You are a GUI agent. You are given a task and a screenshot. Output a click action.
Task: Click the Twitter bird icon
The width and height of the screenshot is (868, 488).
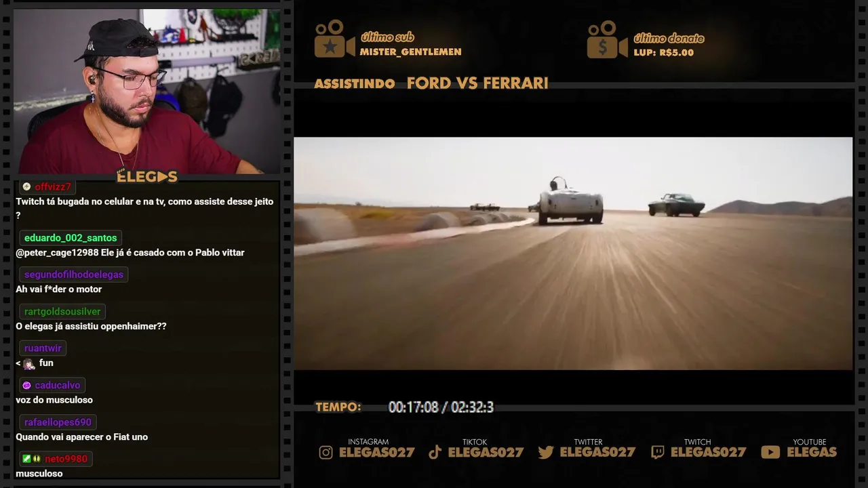[x=546, y=452]
